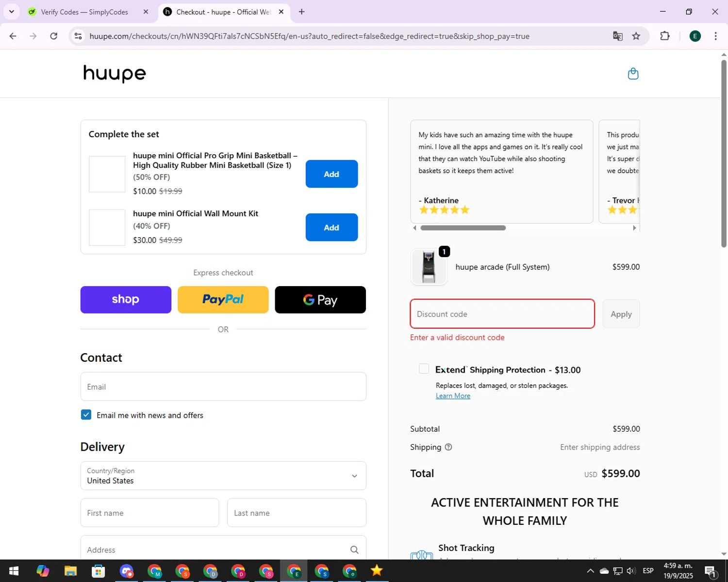Click the huupe arcade product thumbnail

click(429, 267)
